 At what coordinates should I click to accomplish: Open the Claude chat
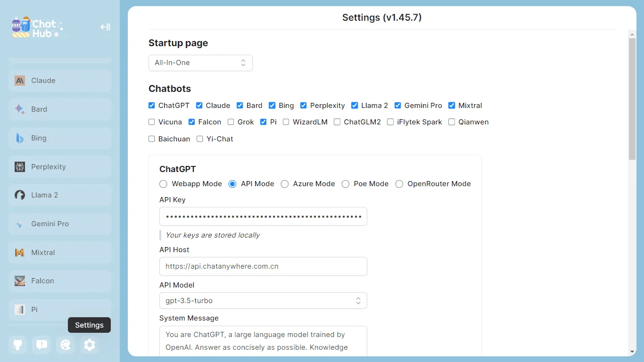[60, 81]
